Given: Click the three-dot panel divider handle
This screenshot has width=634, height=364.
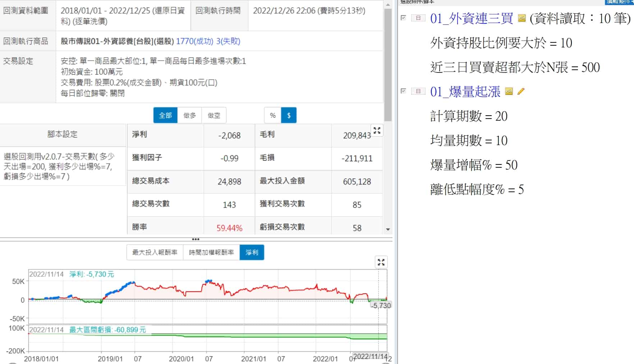Looking at the screenshot, I should click(x=196, y=239).
